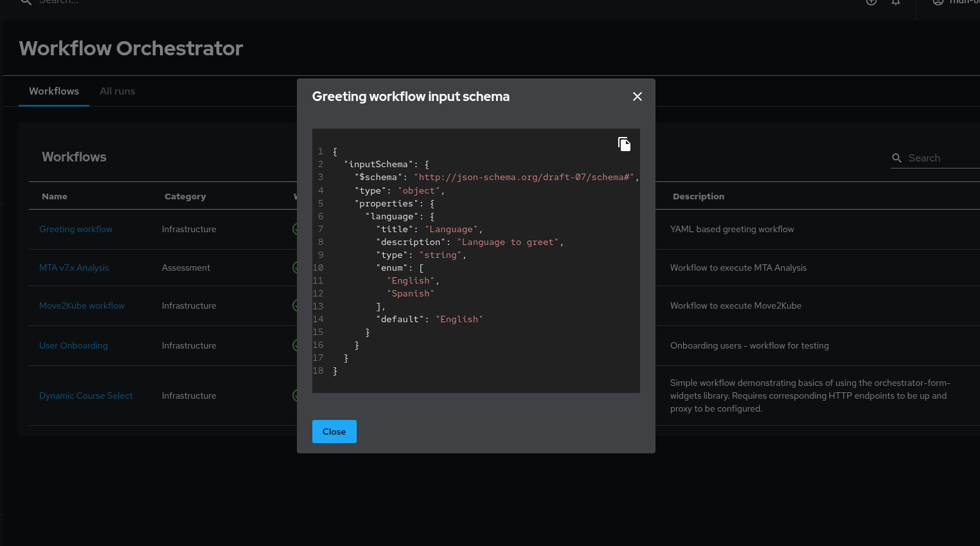The image size is (980, 546).
Task: Open the Dynamic Course Select workflow
Action: pyautogui.click(x=85, y=396)
